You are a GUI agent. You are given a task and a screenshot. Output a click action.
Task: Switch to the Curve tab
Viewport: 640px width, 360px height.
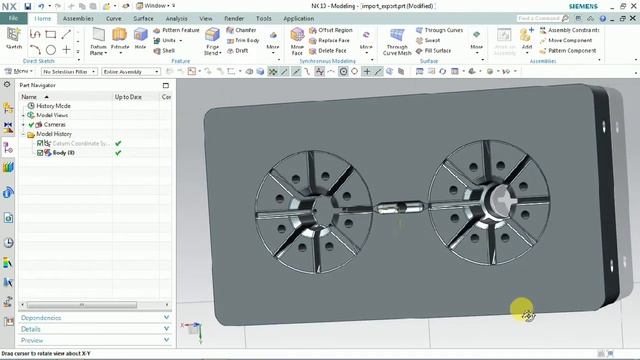coord(113,19)
